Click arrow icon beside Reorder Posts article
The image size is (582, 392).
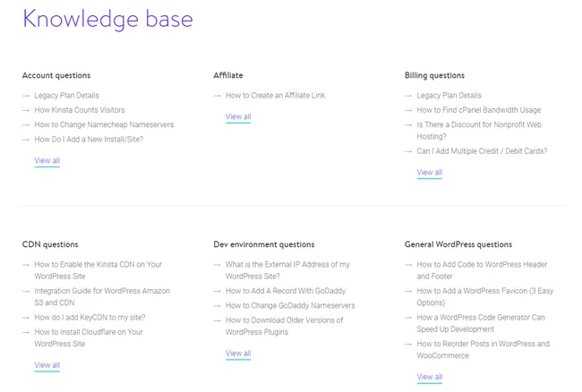408,344
